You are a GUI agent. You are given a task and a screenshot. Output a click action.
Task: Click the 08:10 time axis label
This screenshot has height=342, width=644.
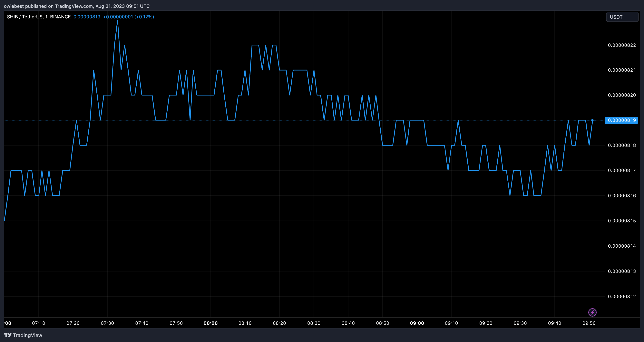[245, 323]
